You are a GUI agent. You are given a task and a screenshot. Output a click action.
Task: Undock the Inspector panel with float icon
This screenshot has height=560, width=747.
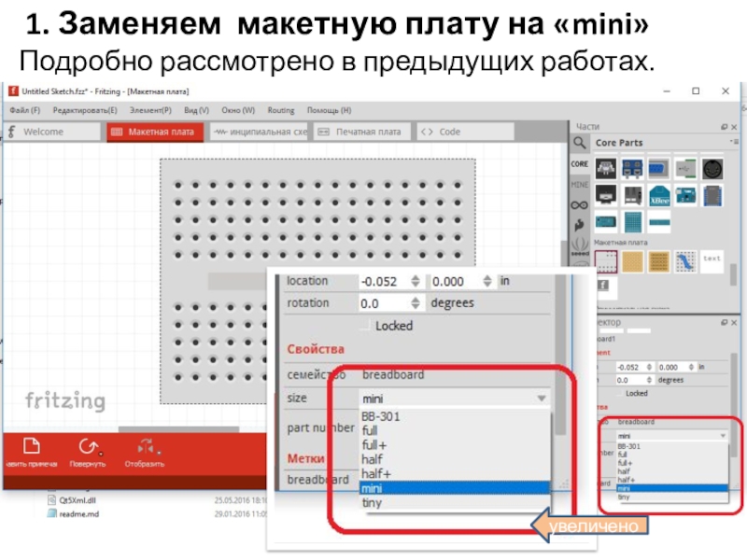click(725, 322)
